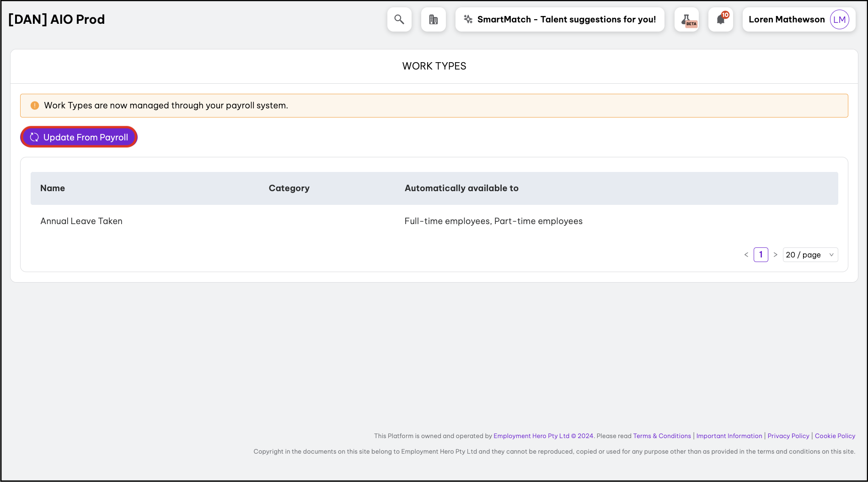Image resolution: width=868 pixels, height=482 pixels.
Task: Go to the previous page arrow
Action: pos(746,255)
